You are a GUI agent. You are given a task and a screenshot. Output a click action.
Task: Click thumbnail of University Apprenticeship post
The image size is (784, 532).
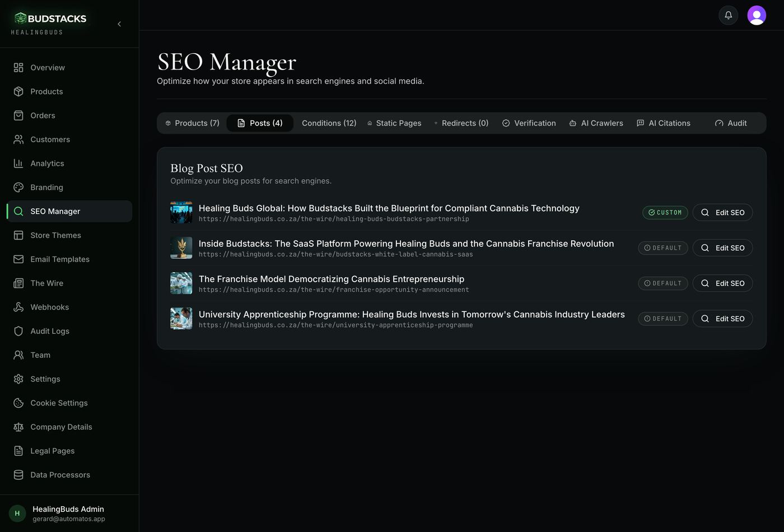point(181,319)
